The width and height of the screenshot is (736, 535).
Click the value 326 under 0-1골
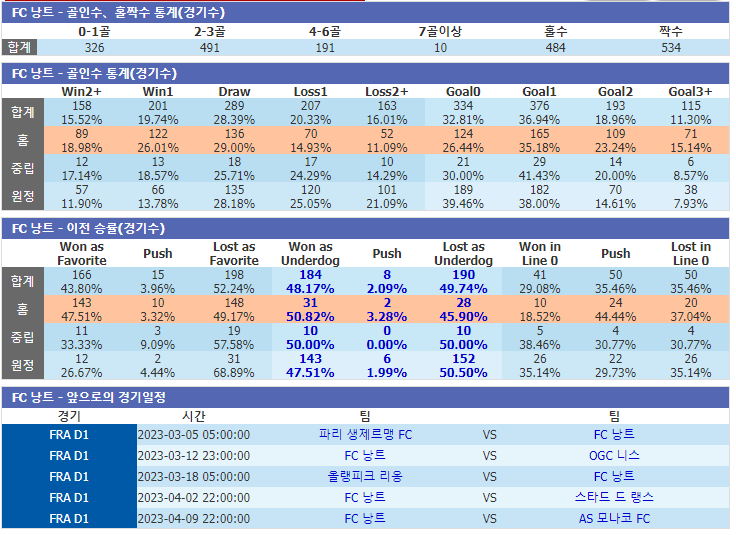click(x=94, y=48)
